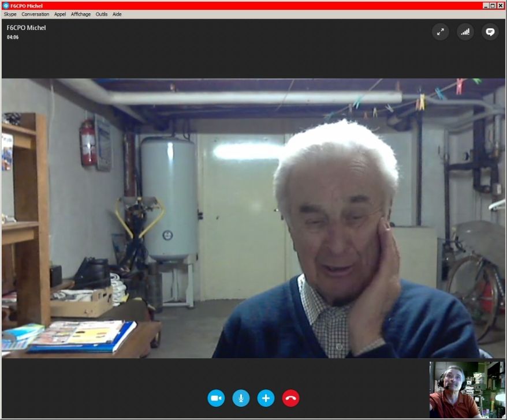The height and width of the screenshot is (420, 507).
Task: Click the F6CPO Michel contact name
Action: pyautogui.click(x=26, y=28)
